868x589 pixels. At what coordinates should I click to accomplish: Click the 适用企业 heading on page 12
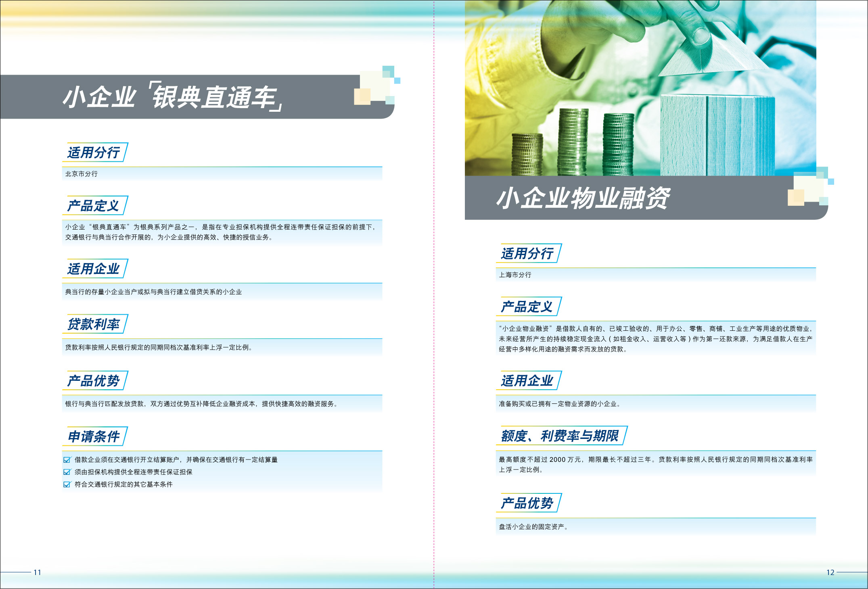click(x=527, y=380)
